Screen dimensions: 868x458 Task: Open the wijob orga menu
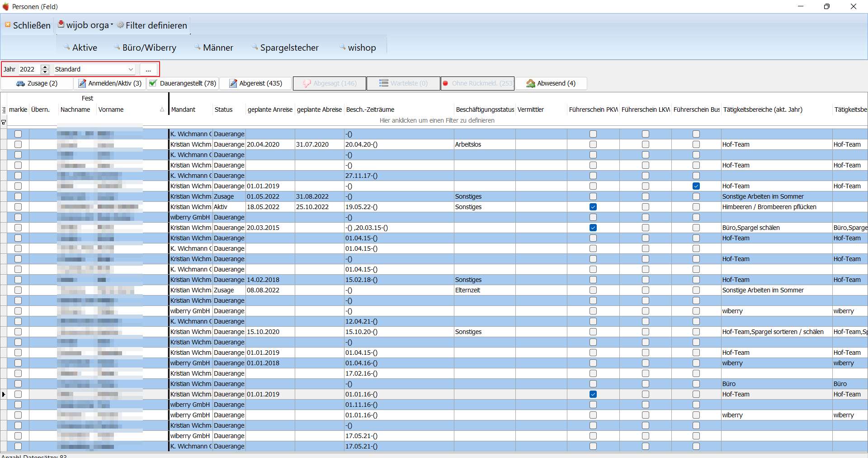[x=85, y=25]
